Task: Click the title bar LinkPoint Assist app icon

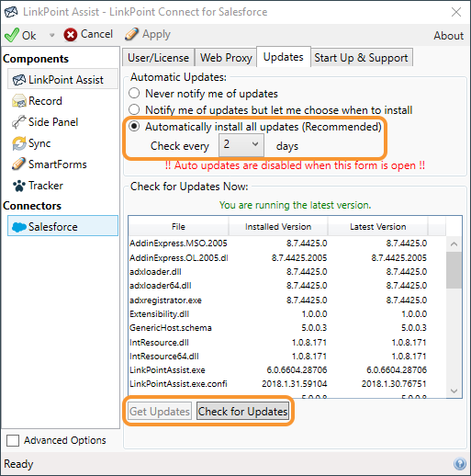Action: pyautogui.click(x=11, y=12)
